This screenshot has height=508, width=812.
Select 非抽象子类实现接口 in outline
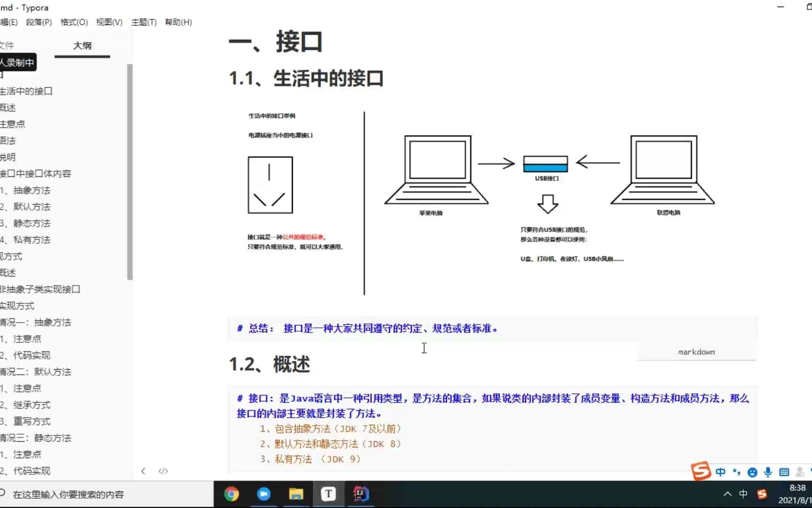tap(40, 289)
